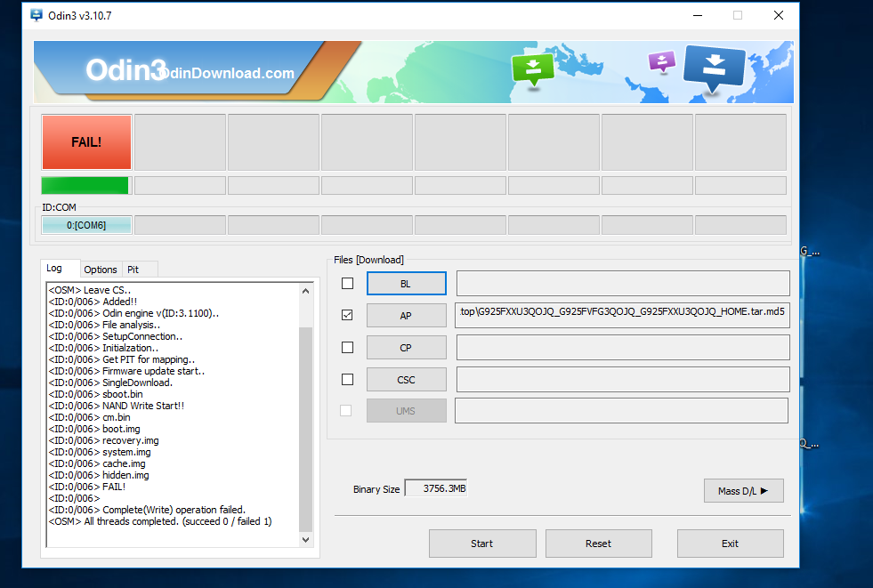Close the Odin3 window

(779, 16)
